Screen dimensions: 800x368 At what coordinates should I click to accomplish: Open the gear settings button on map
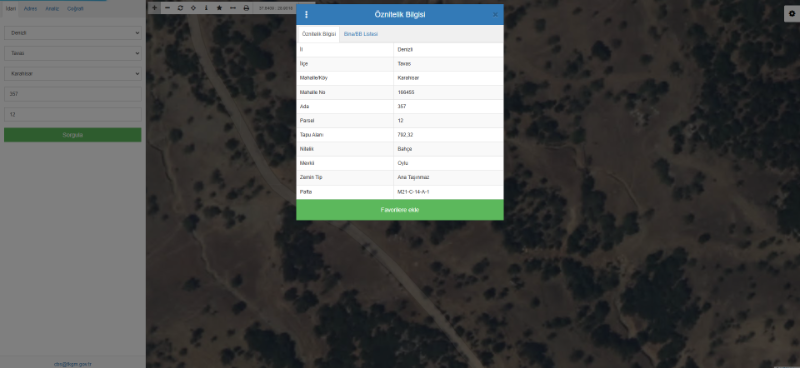pos(792,14)
